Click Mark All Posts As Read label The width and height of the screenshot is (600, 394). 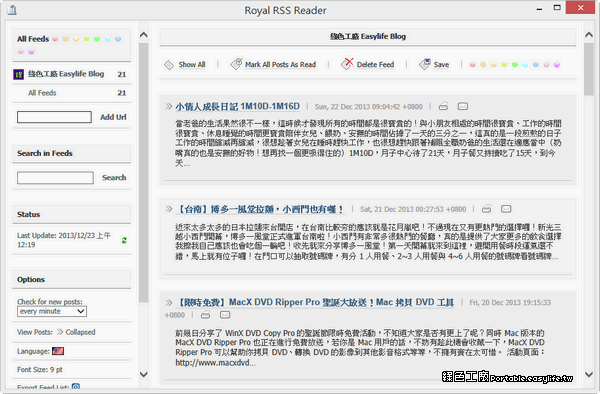(x=280, y=65)
